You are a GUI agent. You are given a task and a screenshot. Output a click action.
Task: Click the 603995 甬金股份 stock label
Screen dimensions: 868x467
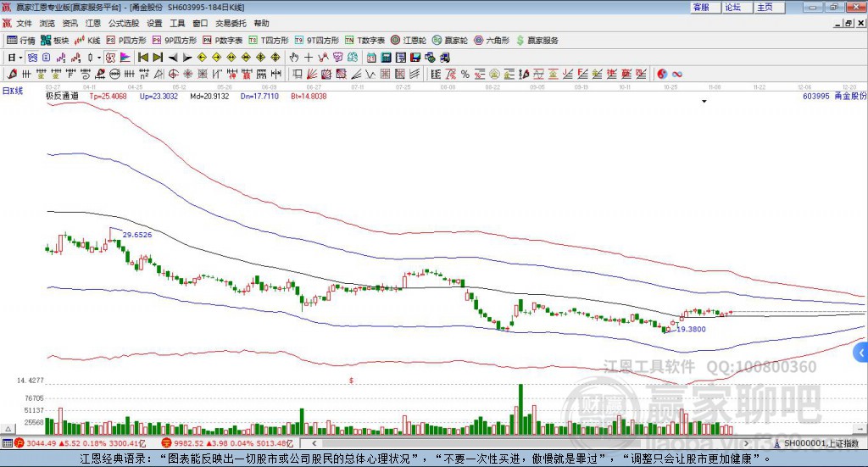[x=835, y=96]
